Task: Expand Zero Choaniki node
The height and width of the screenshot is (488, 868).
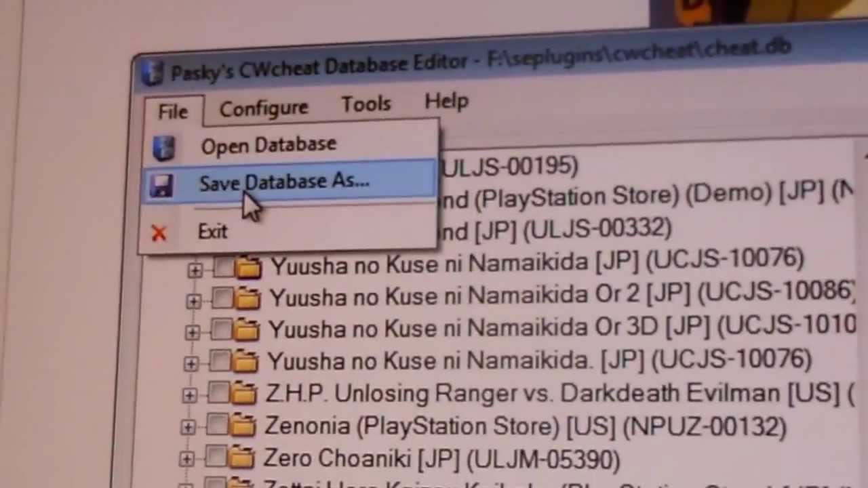Action: (x=186, y=459)
